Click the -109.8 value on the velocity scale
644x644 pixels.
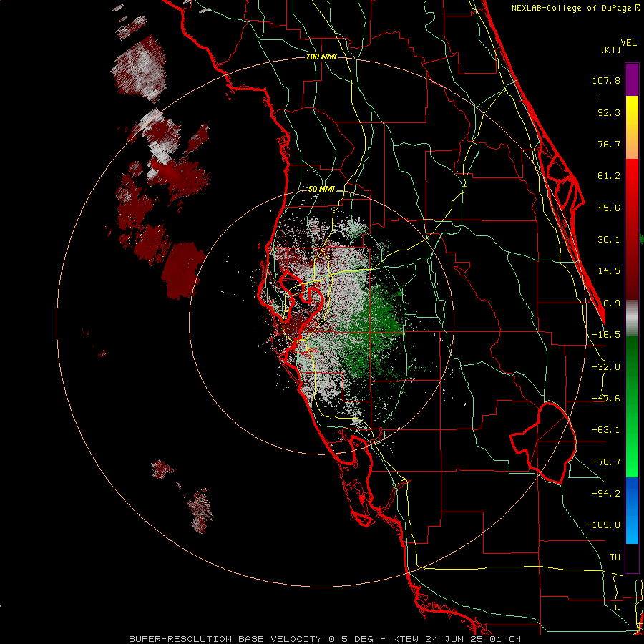603,525
